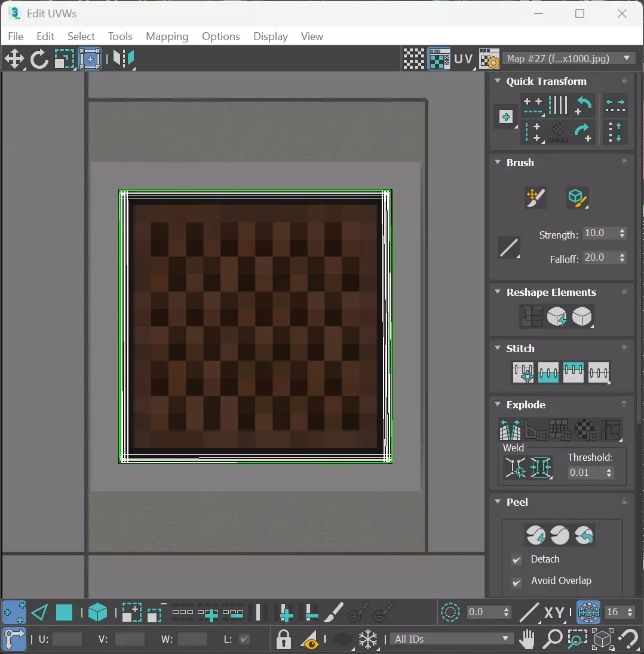Toggle the soft selection circle icon
The width and height of the screenshot is (644, 654).
tap(450, 612)
